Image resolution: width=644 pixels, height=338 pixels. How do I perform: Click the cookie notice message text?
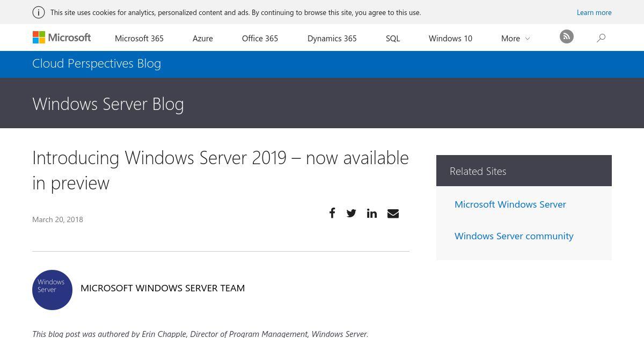click(x=236, y=12)
